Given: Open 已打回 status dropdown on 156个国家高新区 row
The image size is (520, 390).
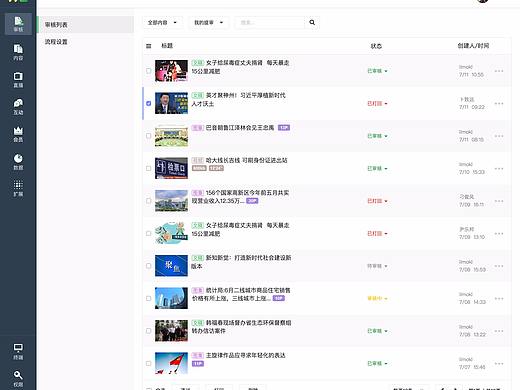Looking at the screenshot, I should coord(377,201).
